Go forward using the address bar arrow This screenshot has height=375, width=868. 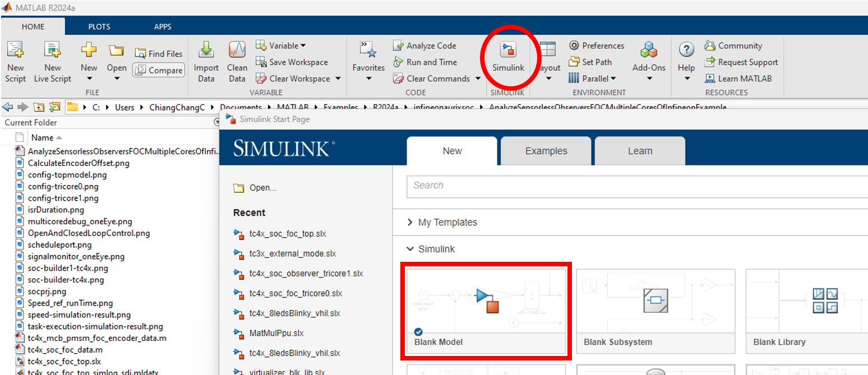pos(22,107)
